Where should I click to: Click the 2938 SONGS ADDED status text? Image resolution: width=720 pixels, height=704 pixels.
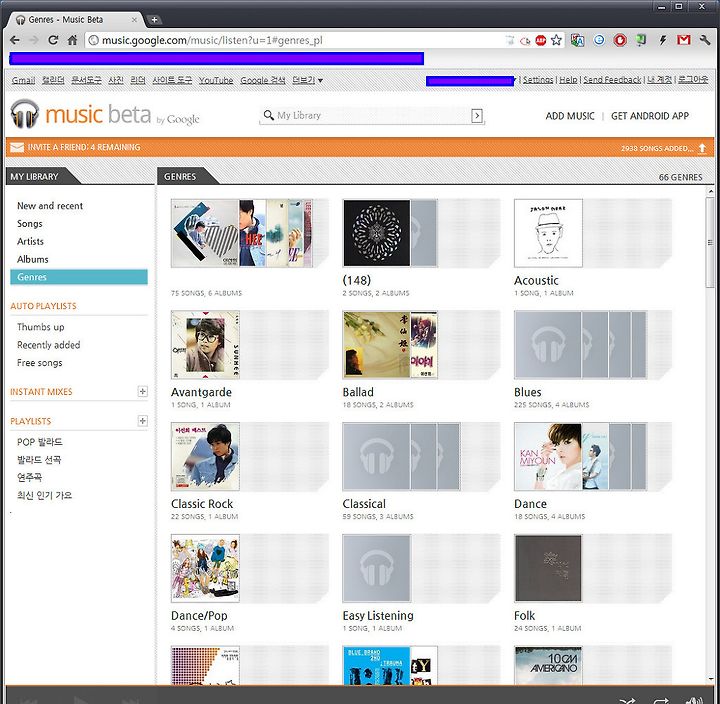click(657, 148)
